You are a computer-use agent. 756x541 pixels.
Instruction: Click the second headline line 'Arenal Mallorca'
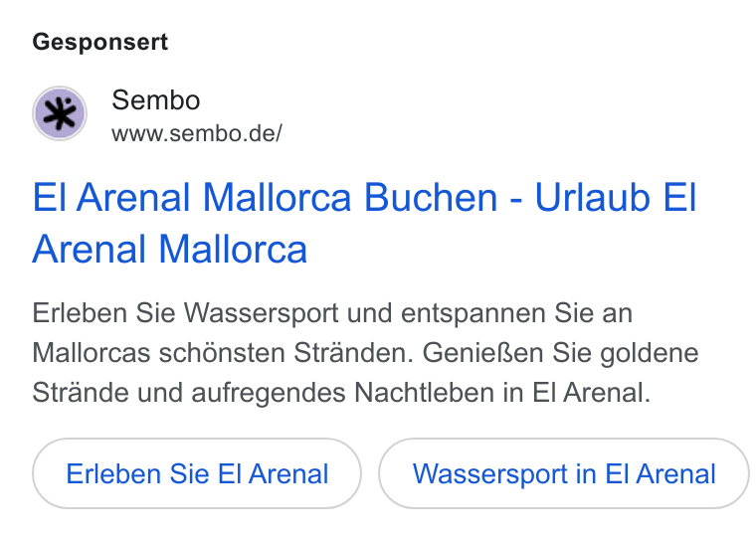click(x=170, y=250)
